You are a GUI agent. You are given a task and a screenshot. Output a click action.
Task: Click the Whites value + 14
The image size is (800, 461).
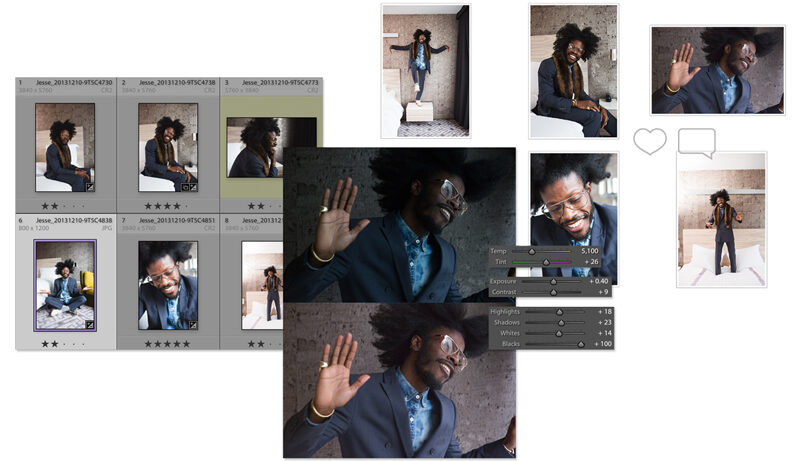click(x=605, y=333)
